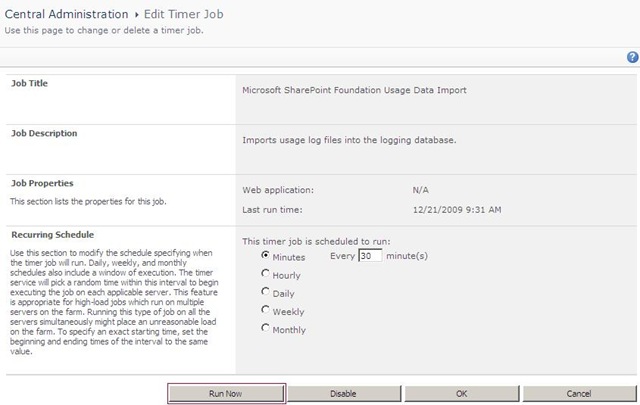Click the 'Last run time:' label
Image resolution: width=640 pixels, height=405 pixels.
(272, 210)
